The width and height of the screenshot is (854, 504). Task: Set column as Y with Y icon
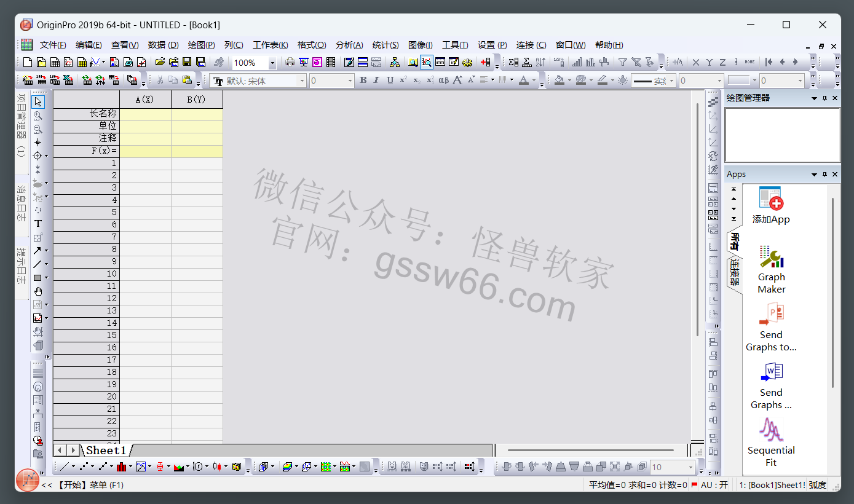point(710,62)
